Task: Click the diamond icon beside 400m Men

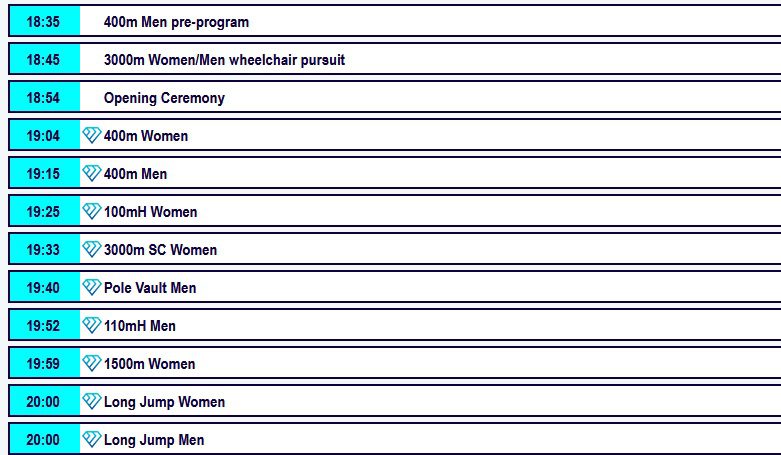Action: [92, 173]
